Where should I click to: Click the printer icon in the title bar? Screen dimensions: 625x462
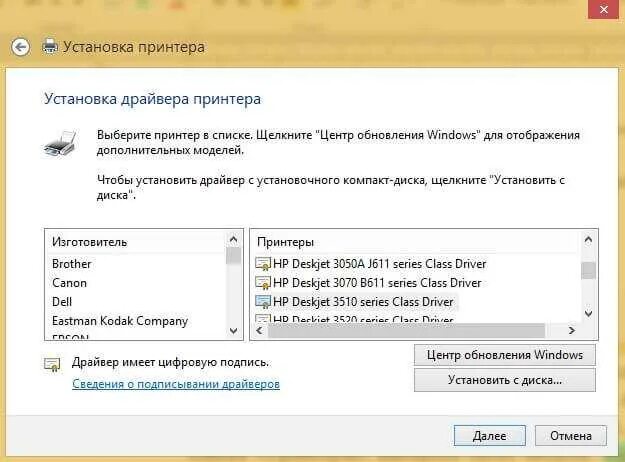50,47
